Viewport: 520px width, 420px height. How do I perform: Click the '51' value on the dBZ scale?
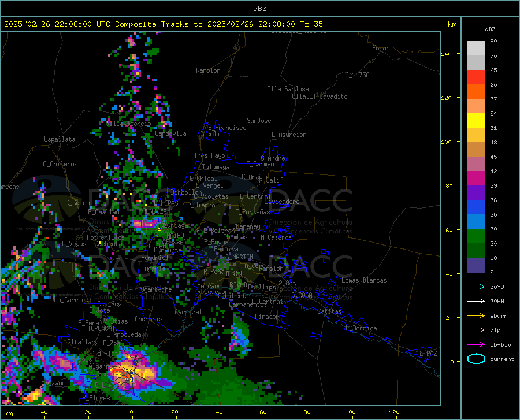493,128
